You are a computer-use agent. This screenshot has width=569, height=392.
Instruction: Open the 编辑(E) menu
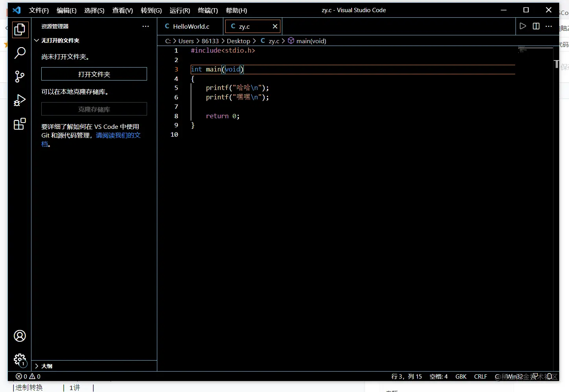[x=66, y=10]
